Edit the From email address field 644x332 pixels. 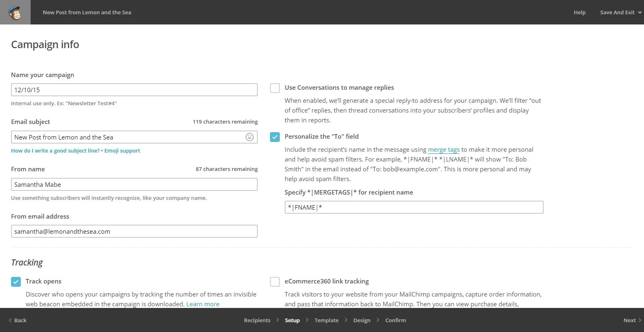134,231
